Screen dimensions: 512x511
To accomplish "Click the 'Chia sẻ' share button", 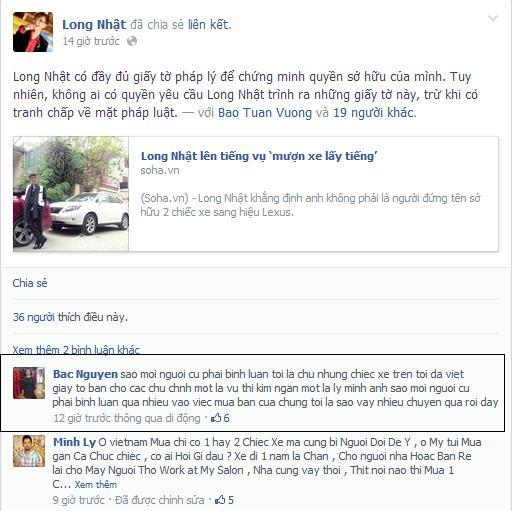I will tap(30, 283).
